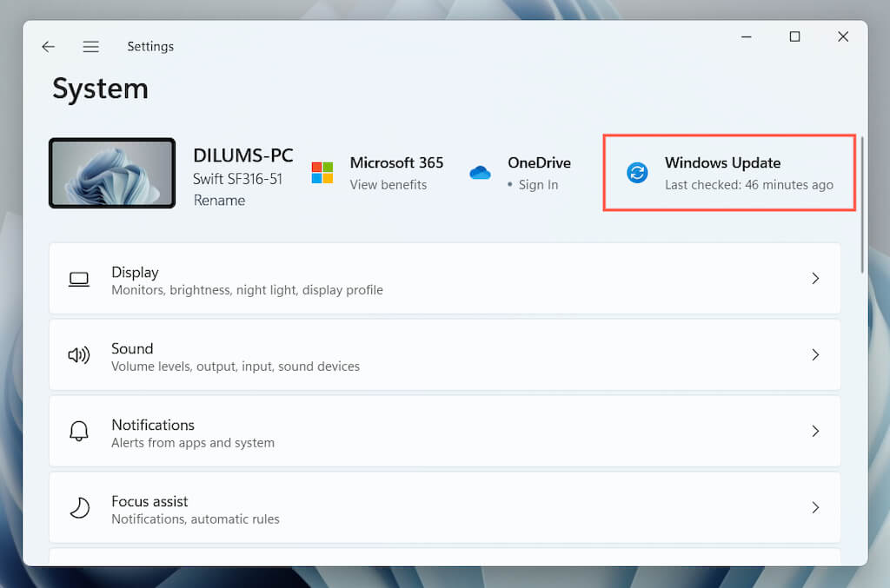Click the Display monitor icon
Viewport: 890px width, 588px height.
[79, 279]
